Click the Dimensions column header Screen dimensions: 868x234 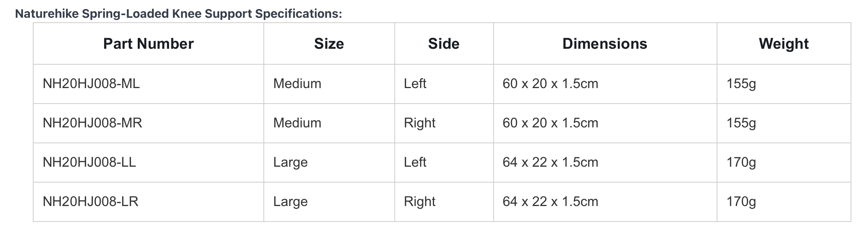coord(605,44)
